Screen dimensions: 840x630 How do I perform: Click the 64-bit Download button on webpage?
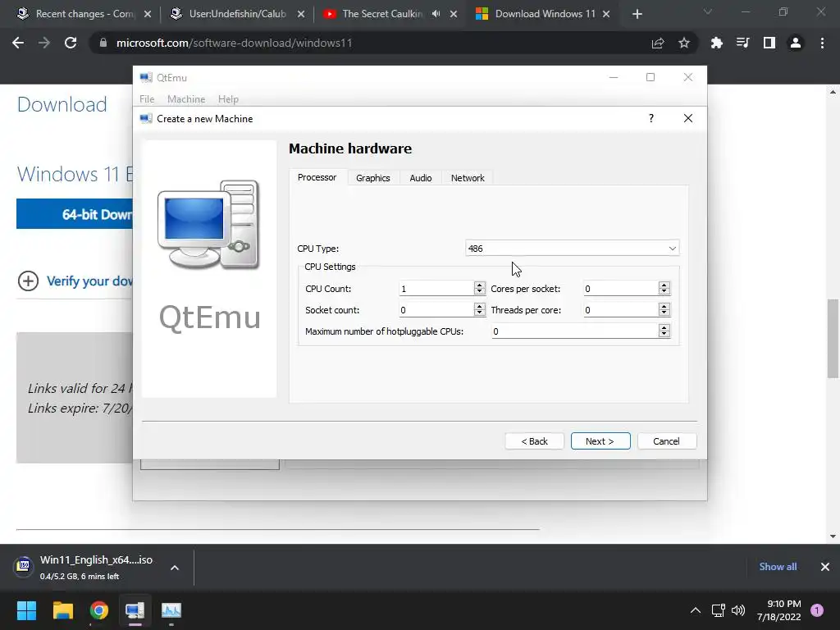75,214
